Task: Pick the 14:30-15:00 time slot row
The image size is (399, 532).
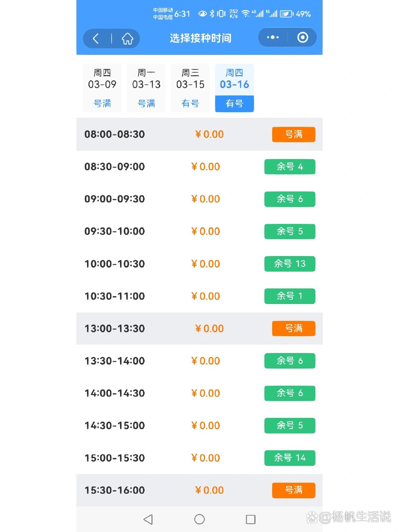Action: (x=115, y=426)
